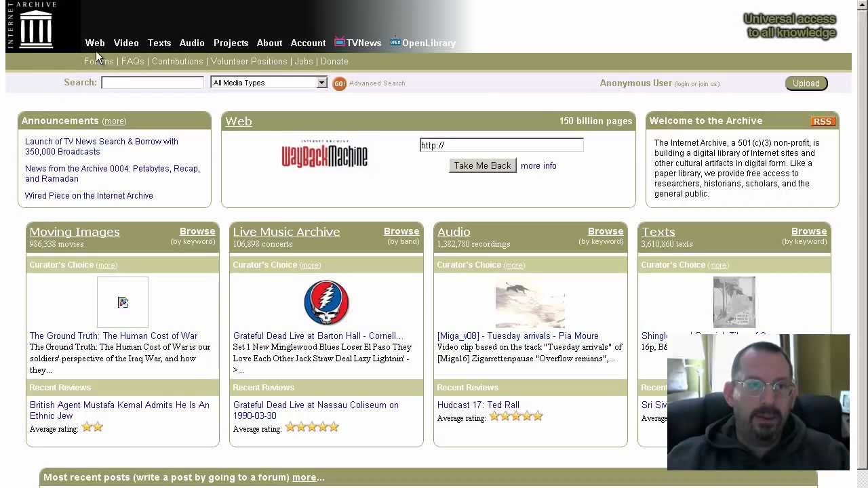Browse Moving Images by keyword
The image size is (868, 488).
[197, 231]
